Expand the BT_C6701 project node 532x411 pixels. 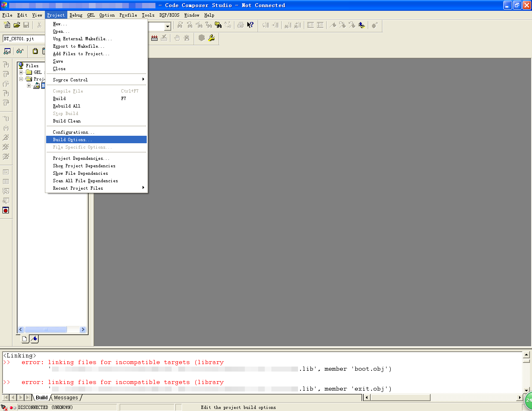click(29, 86)
